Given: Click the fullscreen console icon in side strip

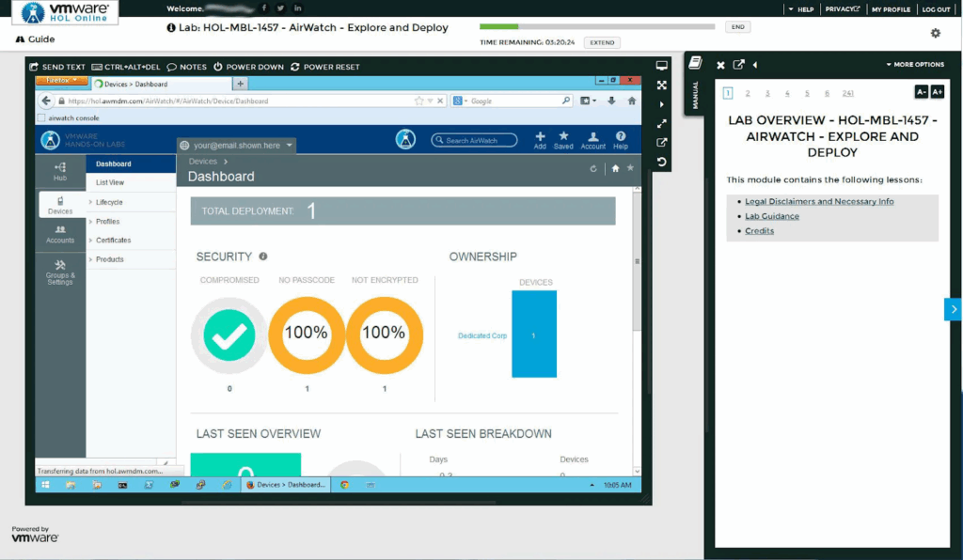Looking at the screenshot, I should 662,85.
